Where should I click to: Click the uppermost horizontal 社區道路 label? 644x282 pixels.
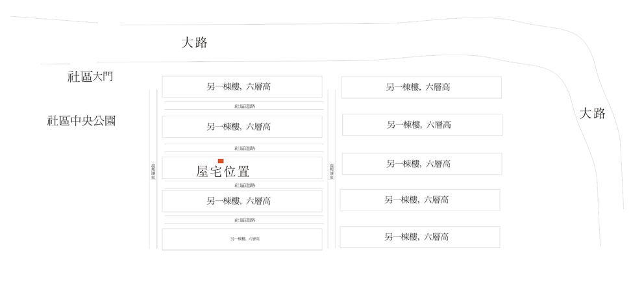(245, 106)
